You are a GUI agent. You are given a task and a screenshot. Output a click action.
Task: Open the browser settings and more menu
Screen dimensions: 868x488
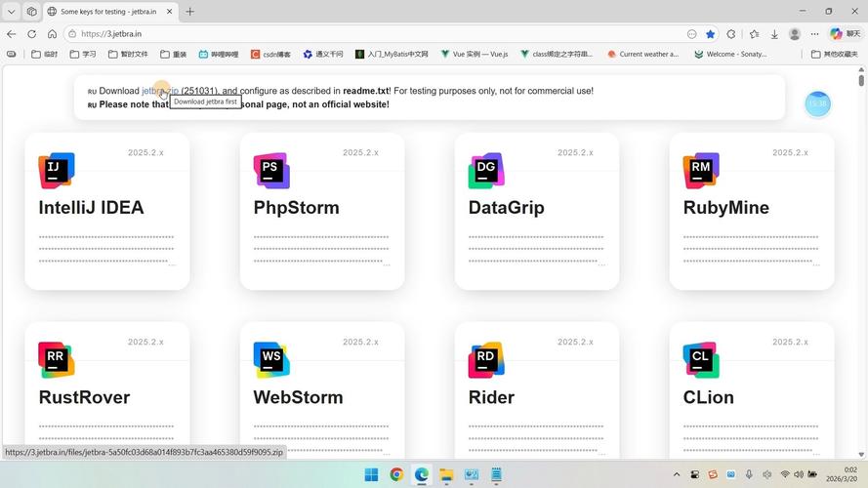[x=814, y=34]
